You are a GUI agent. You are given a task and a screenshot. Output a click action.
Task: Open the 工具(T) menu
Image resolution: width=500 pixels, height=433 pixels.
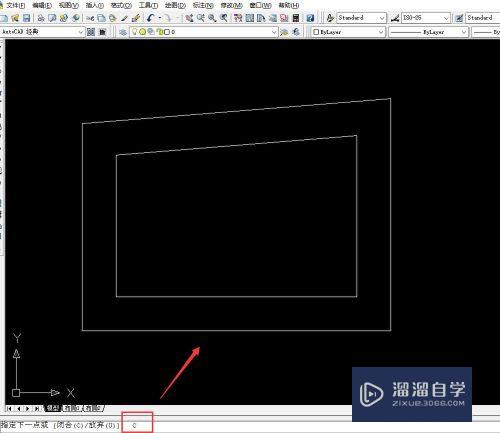click(x=148, y=5)
